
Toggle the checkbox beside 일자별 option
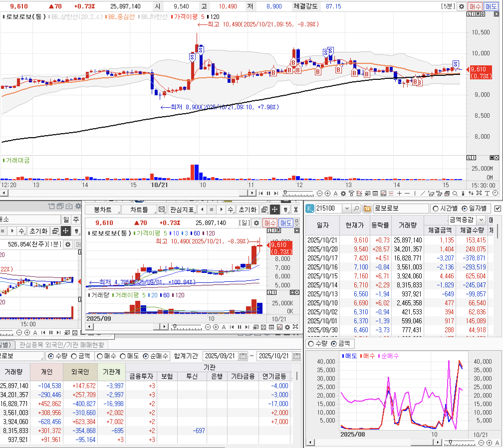498,209
